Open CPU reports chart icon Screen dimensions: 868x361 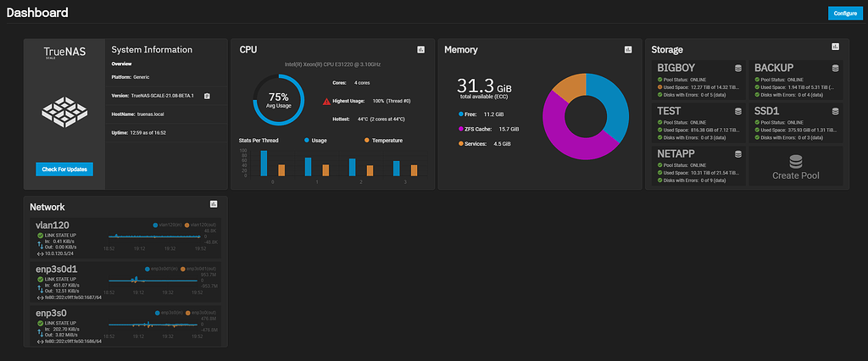click(420, 50)
